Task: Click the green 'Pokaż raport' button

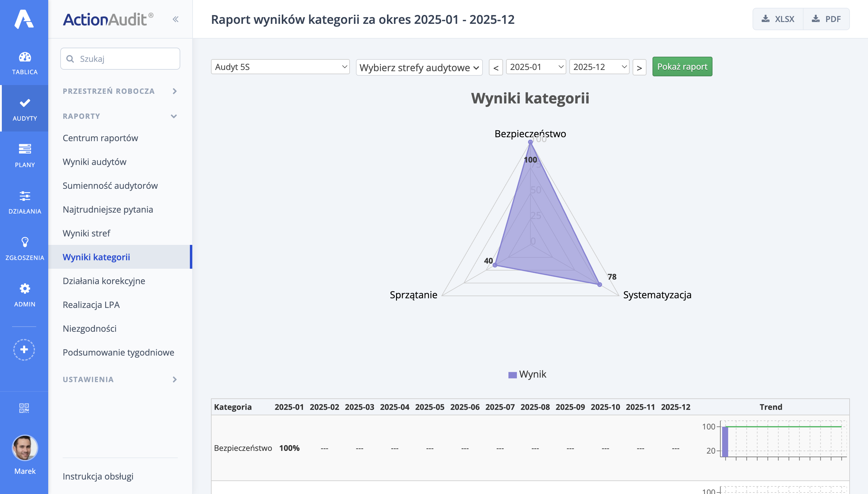Action: pos(682,66)
